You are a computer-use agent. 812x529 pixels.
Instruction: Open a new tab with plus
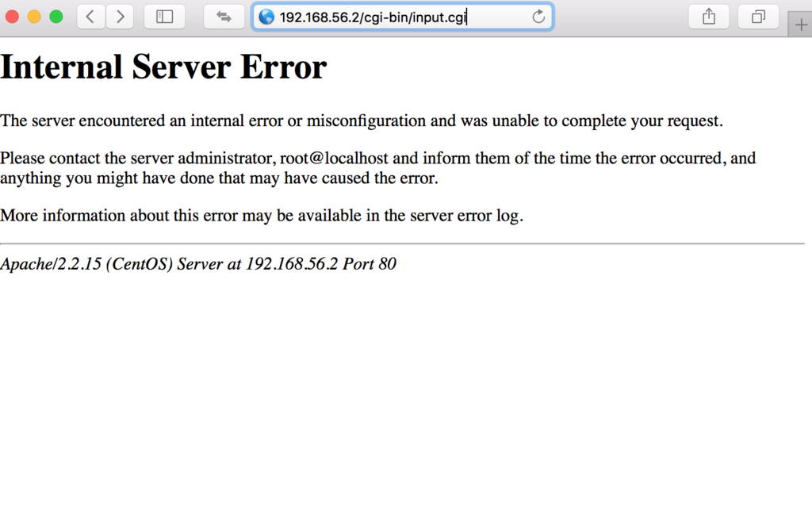coord(801,25)
